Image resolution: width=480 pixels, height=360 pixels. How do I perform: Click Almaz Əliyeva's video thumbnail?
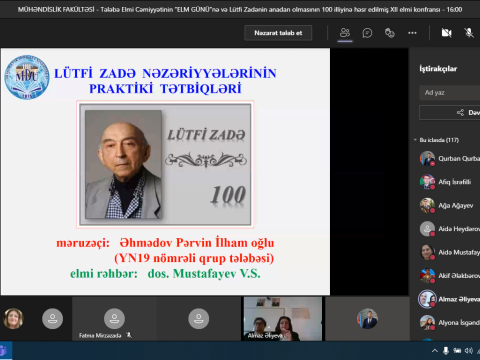(283, 319)
